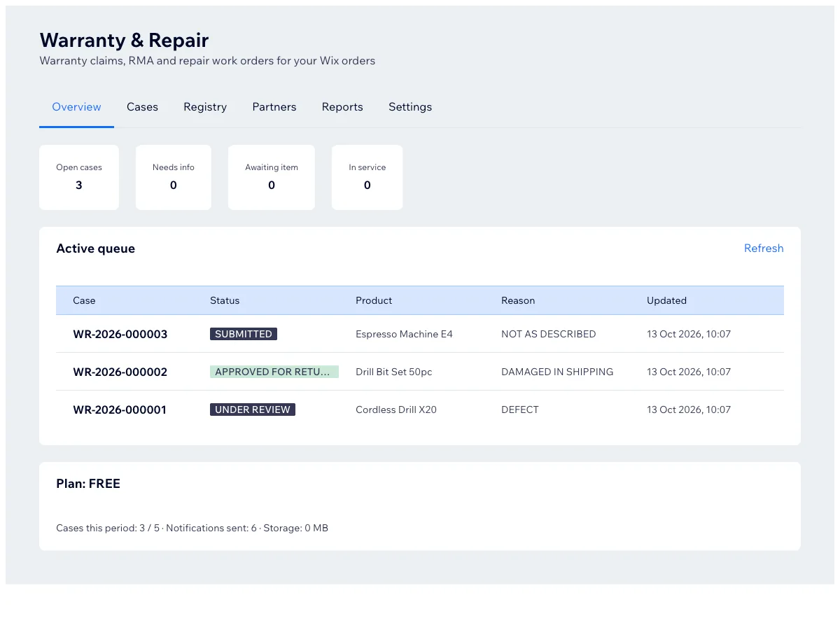Open case WR-2026-000003

(120, 335)
